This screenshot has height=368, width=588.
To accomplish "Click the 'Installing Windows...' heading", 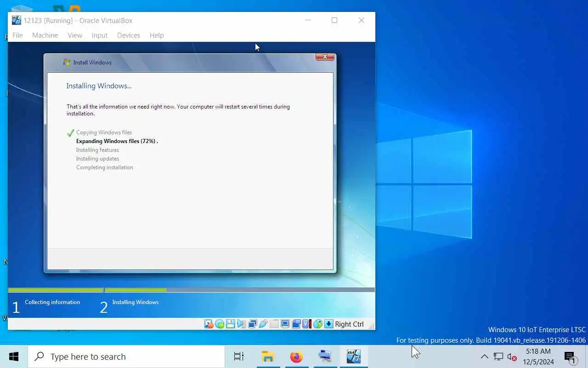I will click(99, 86).
